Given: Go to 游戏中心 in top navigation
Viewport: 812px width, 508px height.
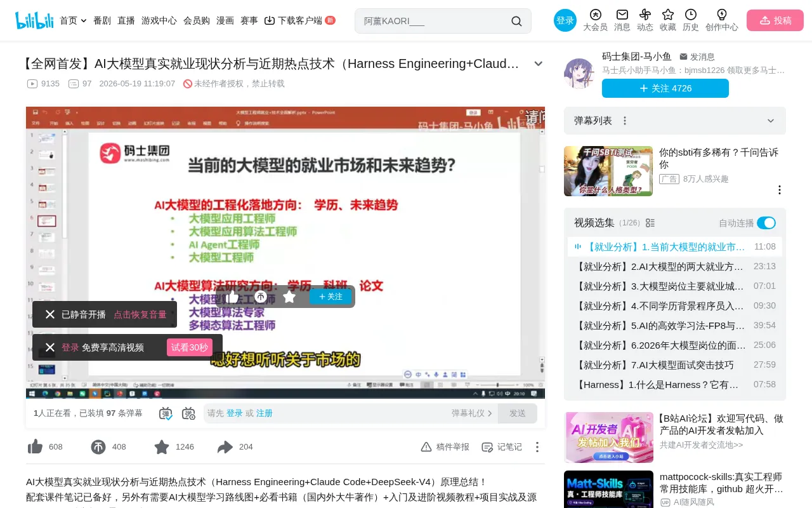Looking at the screenshot, I should 159,20.
